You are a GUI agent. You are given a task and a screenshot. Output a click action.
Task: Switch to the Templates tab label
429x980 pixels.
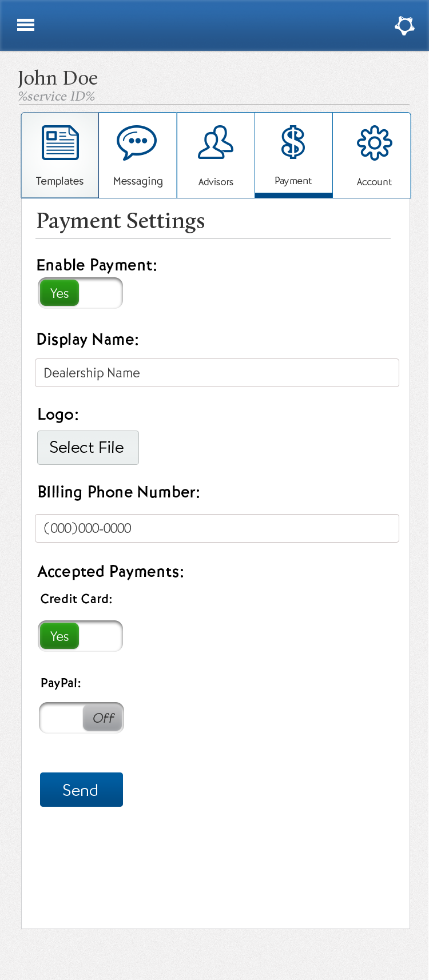(59, 181)
